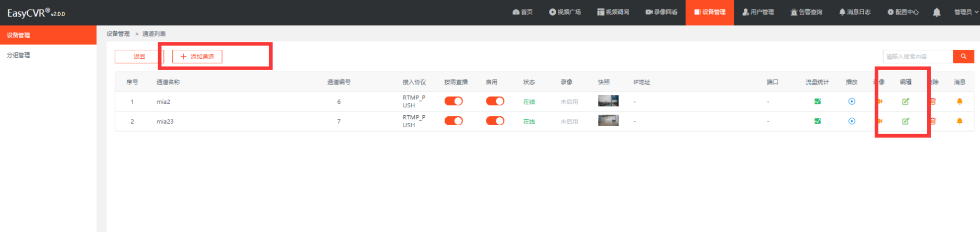980x232 pixels.
Task: Open 视频广场 in top navigation
Action: (565, 12)
